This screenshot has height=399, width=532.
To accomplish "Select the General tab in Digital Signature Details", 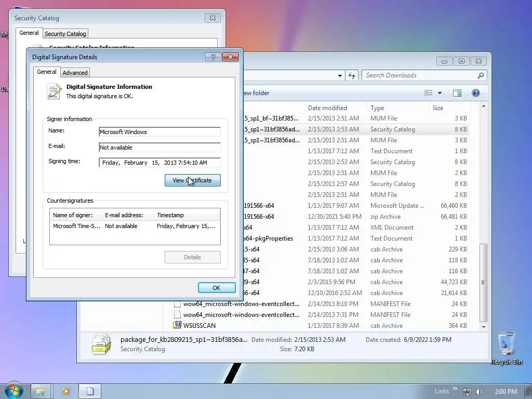I will (x=46, y=72).
